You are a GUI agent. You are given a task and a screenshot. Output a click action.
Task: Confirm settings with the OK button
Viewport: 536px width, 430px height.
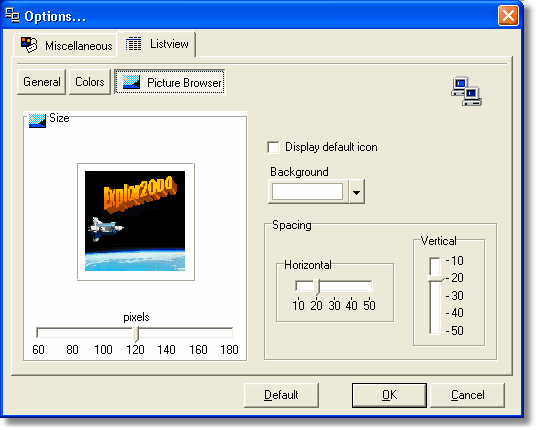point(389,395)
